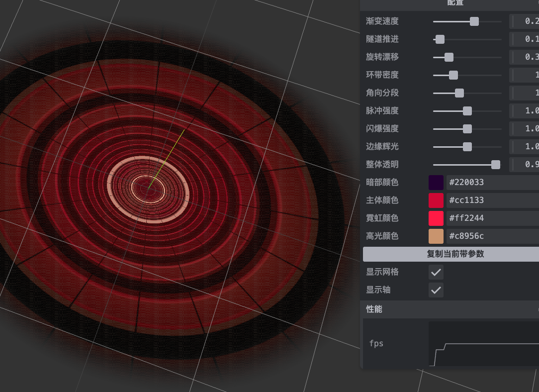Click the 复制当前带参数 button
This screenshot has height=392, width=539.
coord(451,254)
